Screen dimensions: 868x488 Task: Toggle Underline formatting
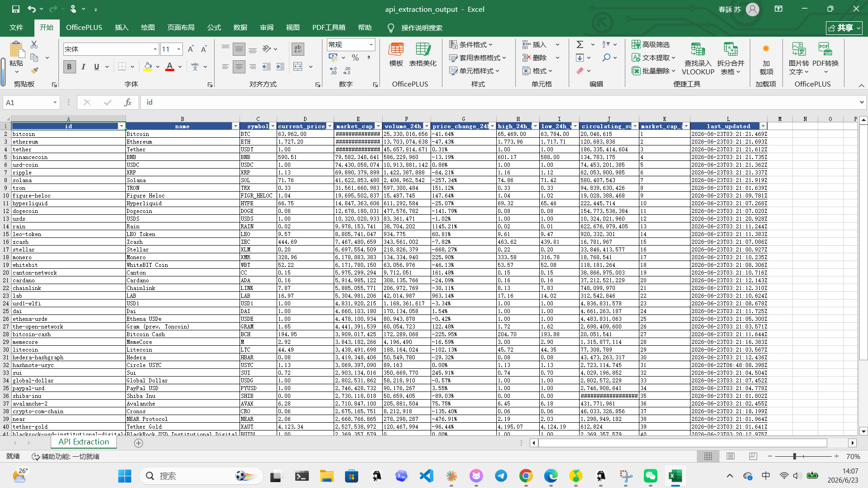coord(96,67)
